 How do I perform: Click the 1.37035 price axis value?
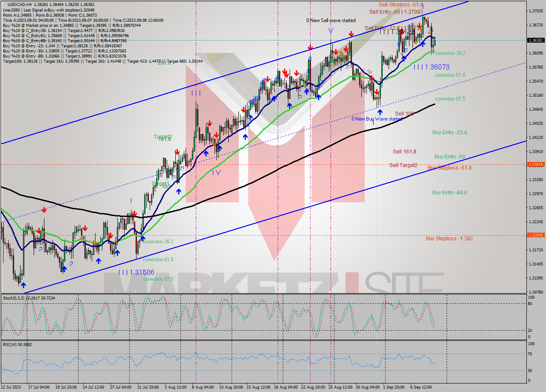tap(536, 11)
